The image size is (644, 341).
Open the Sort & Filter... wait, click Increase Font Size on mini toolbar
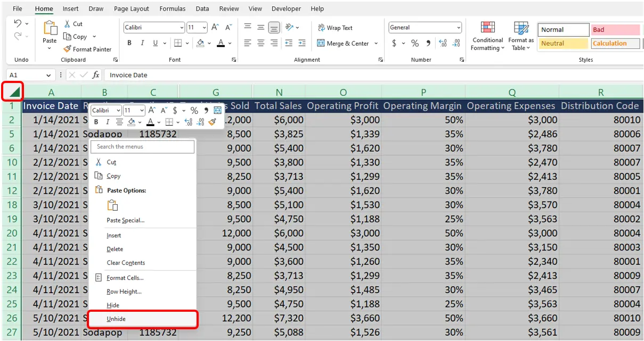(x=151, y=110)
